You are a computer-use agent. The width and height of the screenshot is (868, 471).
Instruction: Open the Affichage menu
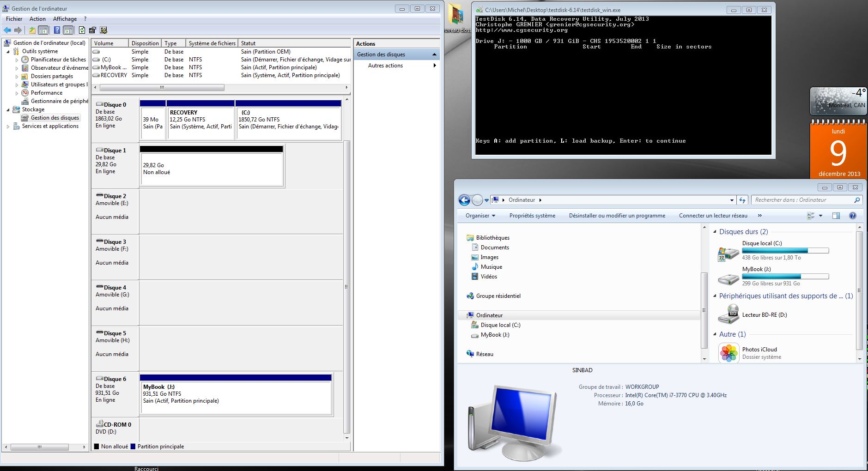point(65,19)
